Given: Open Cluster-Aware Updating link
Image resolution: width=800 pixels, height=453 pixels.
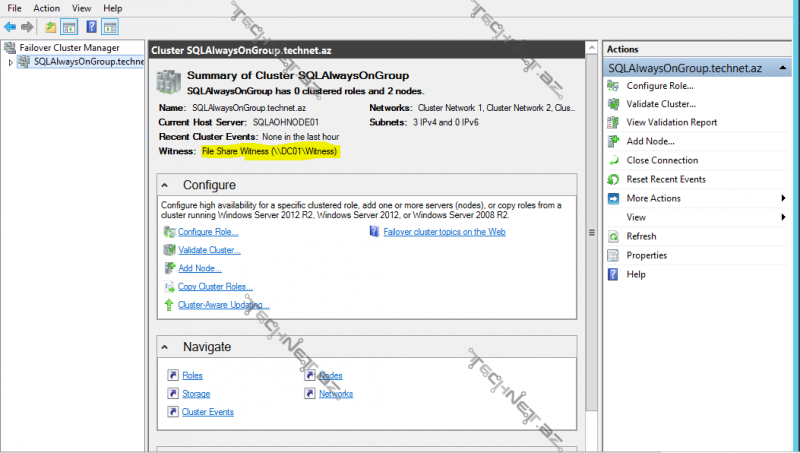Looking at the screenshot, I should click(x=223, y=305).
